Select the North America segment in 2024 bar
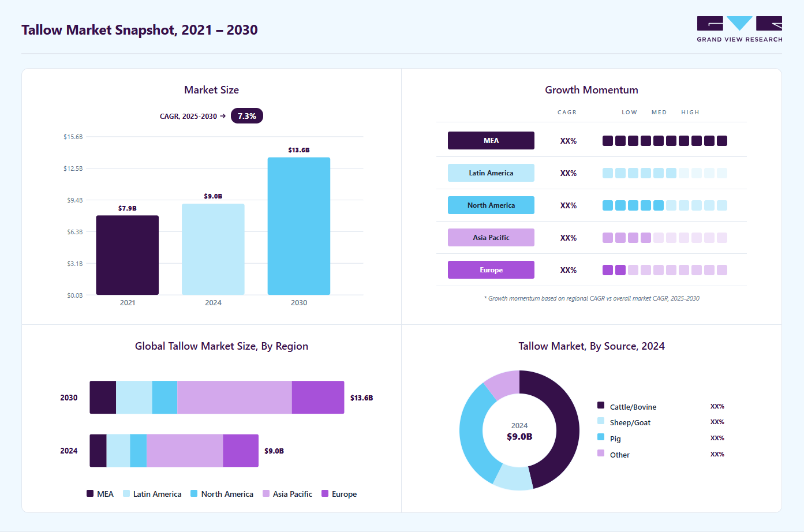The width and height of the screenshot is (804, 532). [139, 451]
